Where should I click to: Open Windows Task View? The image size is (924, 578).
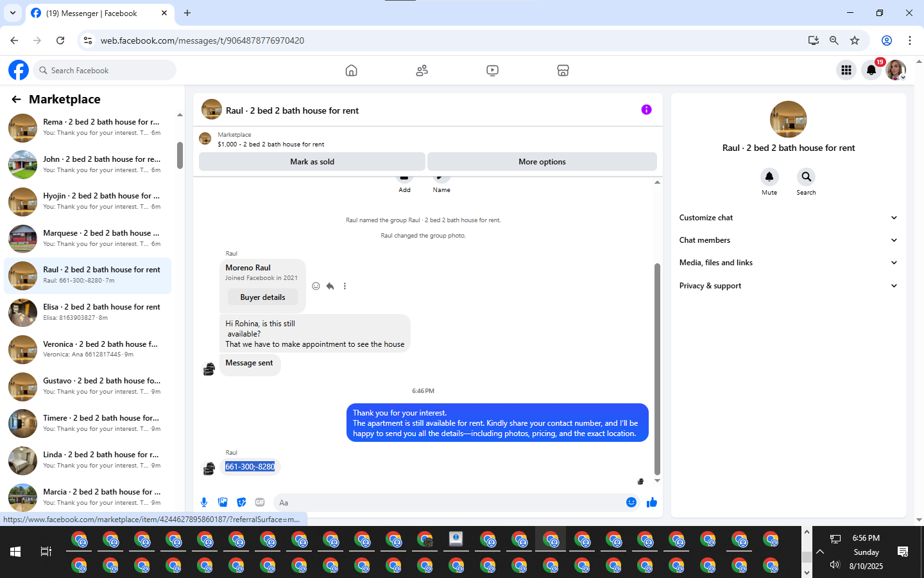[x=46, y=552]
